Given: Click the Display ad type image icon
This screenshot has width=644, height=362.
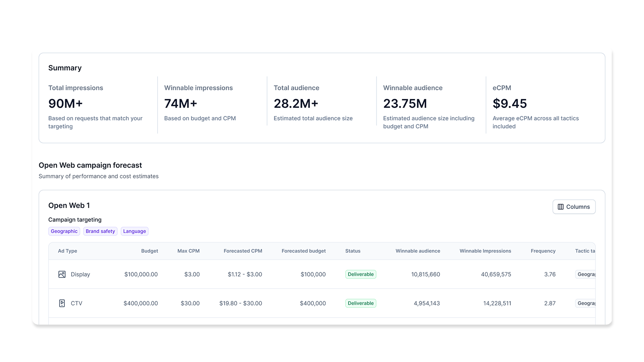Looking at the screenshot, I should tap(62, 274).
